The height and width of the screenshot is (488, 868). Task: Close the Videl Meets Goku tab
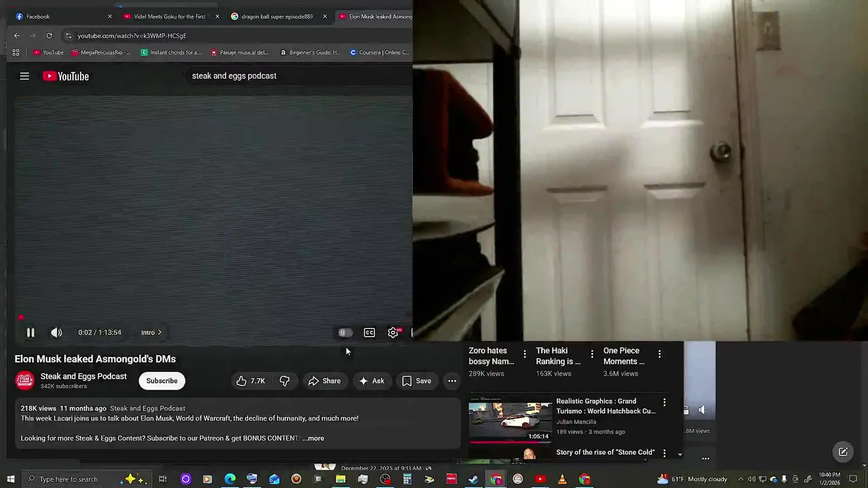218,16
